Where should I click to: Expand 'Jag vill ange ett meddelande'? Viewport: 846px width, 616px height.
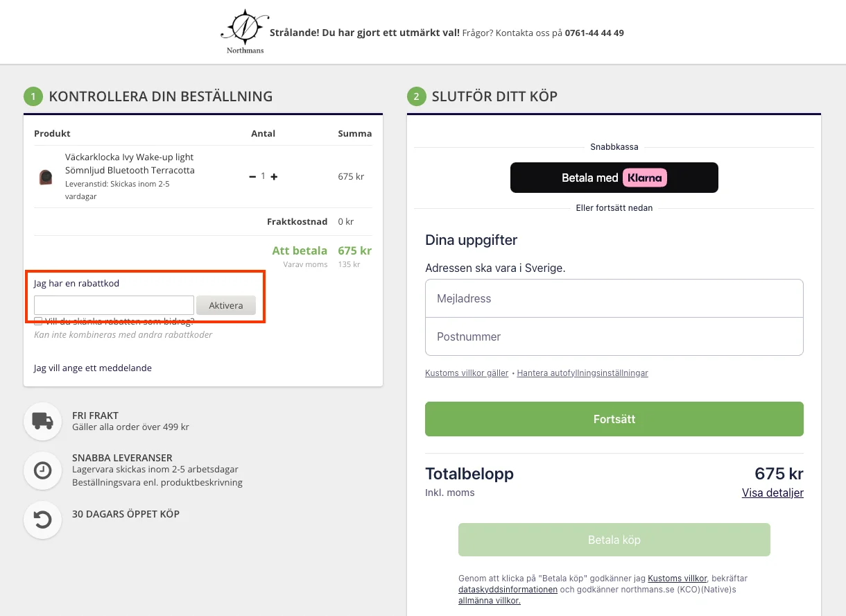[x=93, y=368]
